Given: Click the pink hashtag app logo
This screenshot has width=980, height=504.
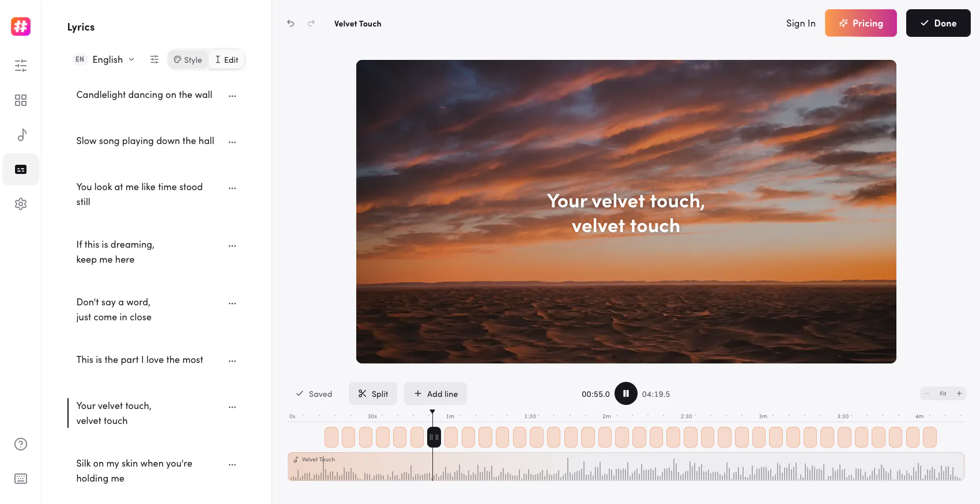Looking at the screenshot, I should pyautogui.click(x=21, y=26).
